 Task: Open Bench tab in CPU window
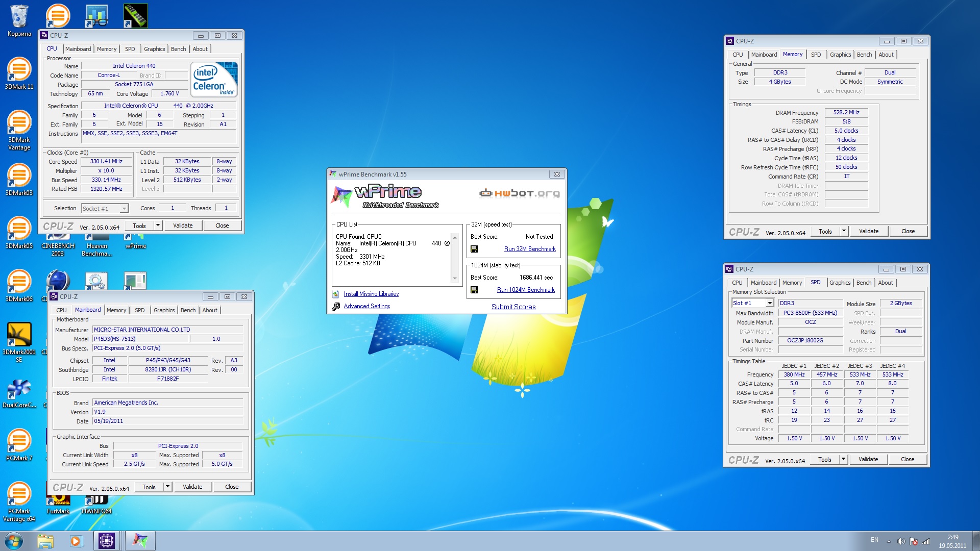click(x=179, y=49)
